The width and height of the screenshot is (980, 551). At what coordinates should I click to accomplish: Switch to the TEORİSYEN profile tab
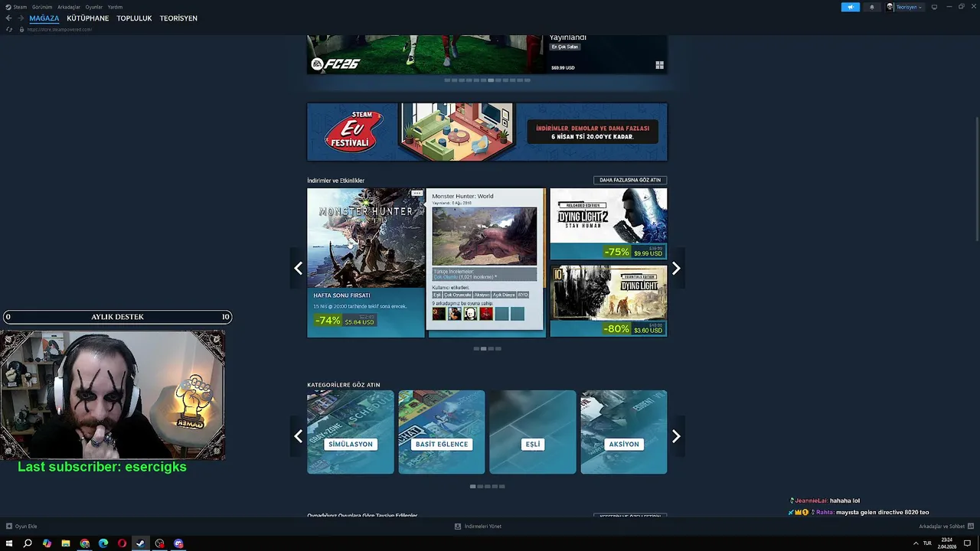[178, 18]
